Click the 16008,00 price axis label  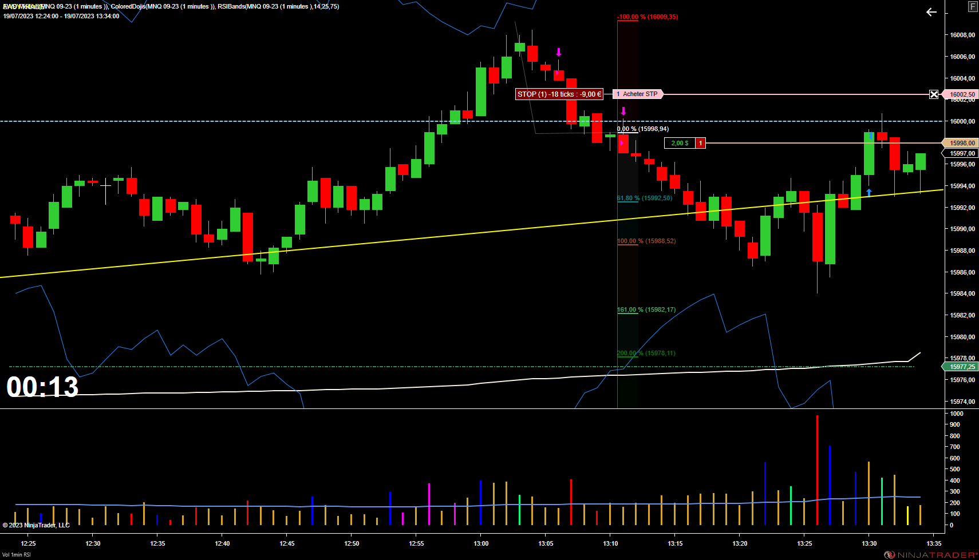pyautogui.click(x=962, y=35)
